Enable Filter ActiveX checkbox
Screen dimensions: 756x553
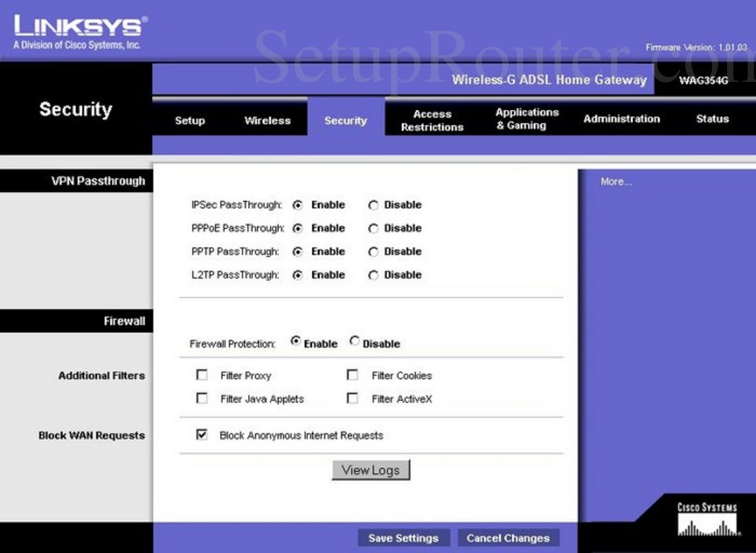[x=353, y=399]
